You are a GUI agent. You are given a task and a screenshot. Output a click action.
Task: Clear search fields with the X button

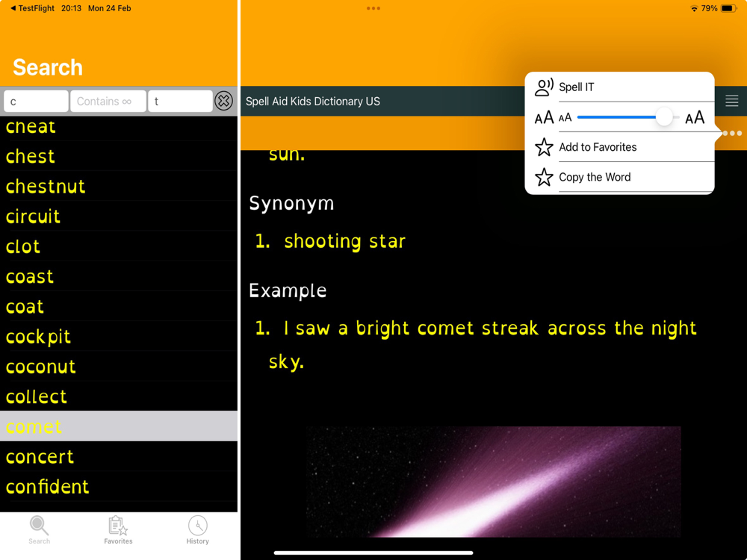223,101
